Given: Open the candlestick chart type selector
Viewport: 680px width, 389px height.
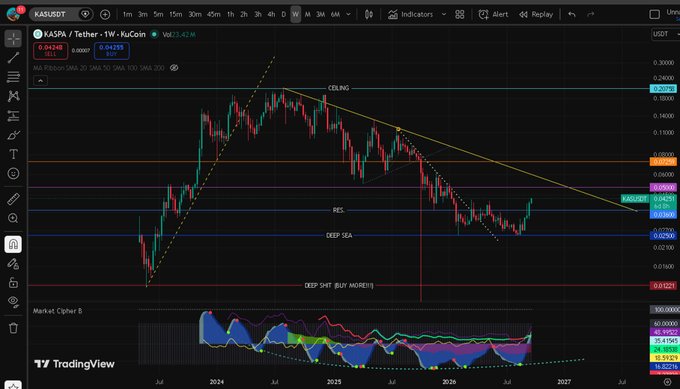Looking at the screenshot, I should coord(369,14).
